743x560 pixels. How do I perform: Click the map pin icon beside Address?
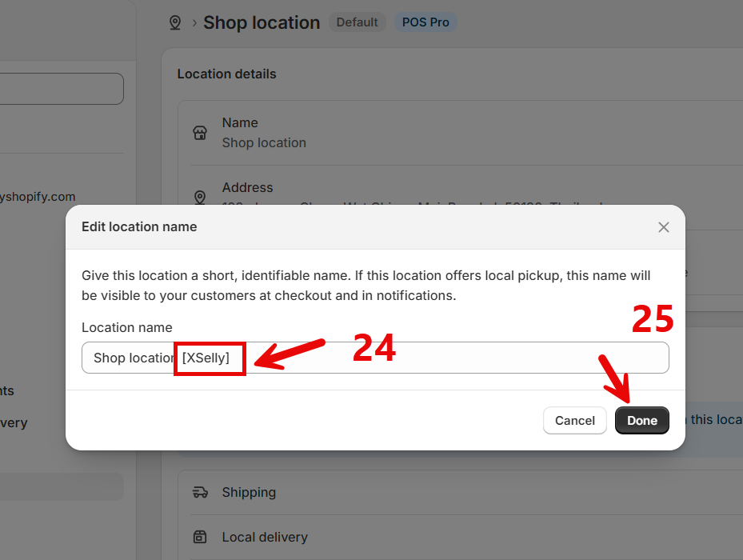click(200, 198)
